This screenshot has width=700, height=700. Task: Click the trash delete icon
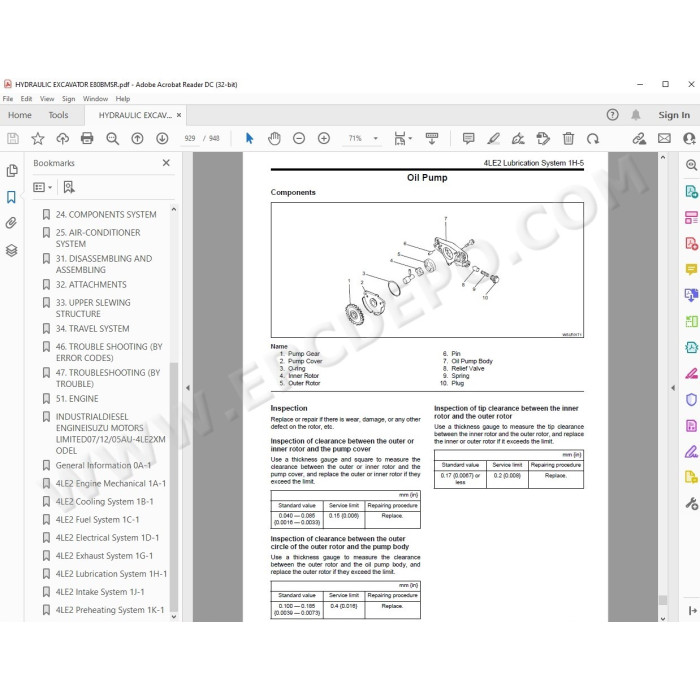[568, 138]
